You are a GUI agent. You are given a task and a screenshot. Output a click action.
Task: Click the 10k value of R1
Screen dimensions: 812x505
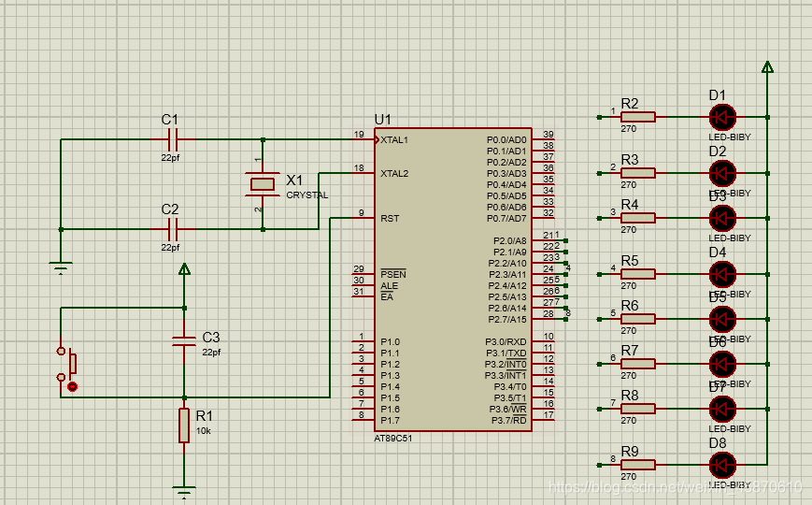203,431
